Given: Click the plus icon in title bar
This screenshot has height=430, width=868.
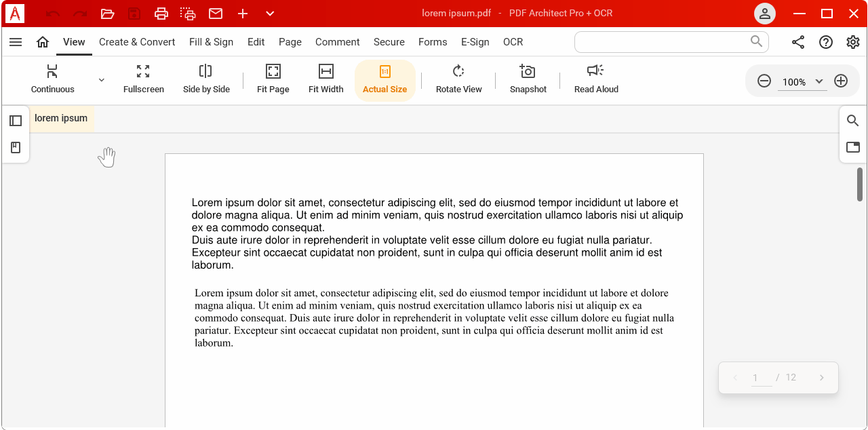Looking at the screenshot, I should (243, 14).
